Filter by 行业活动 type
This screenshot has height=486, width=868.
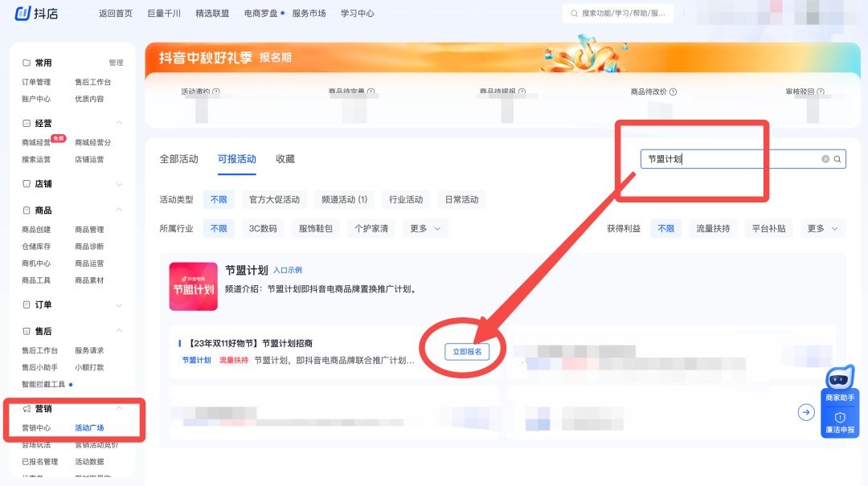point(406,199)
